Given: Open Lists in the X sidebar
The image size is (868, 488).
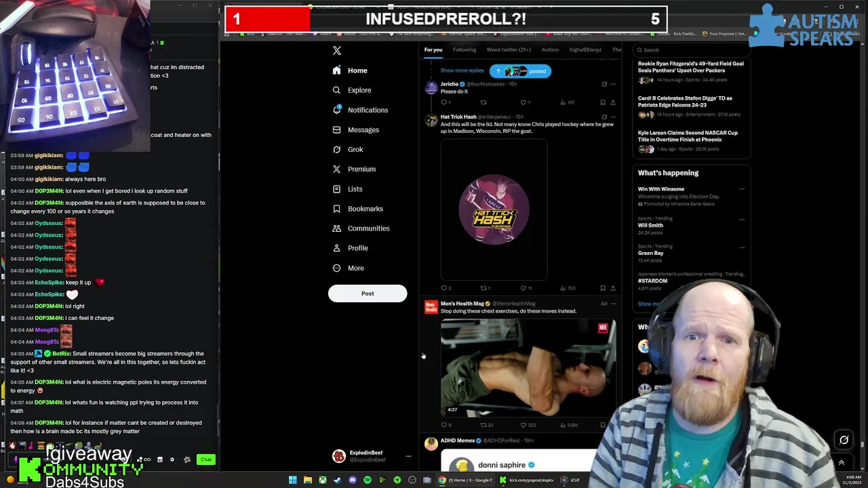Looking at the screenshot, I should pyautogui.click(x=347, y=189).
